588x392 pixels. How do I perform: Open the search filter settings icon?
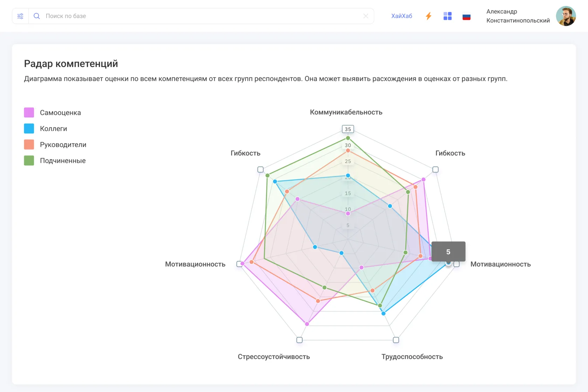click(20, 16)
